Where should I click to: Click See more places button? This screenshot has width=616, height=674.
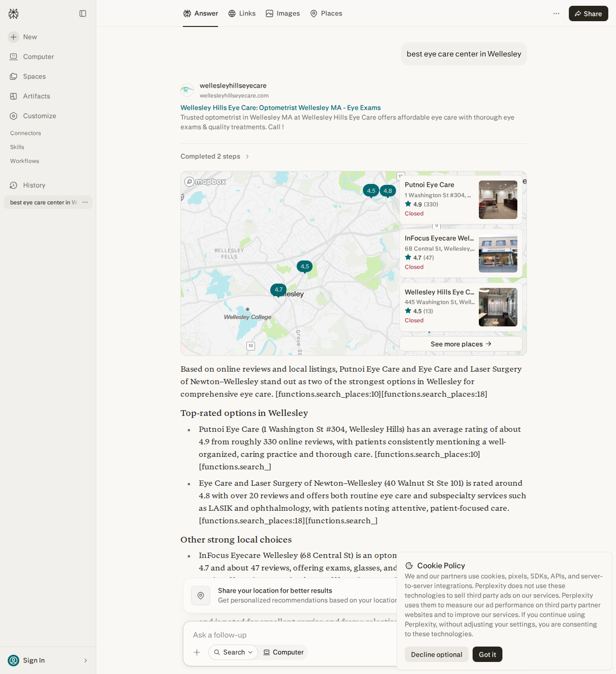click(x=461, y=344)
